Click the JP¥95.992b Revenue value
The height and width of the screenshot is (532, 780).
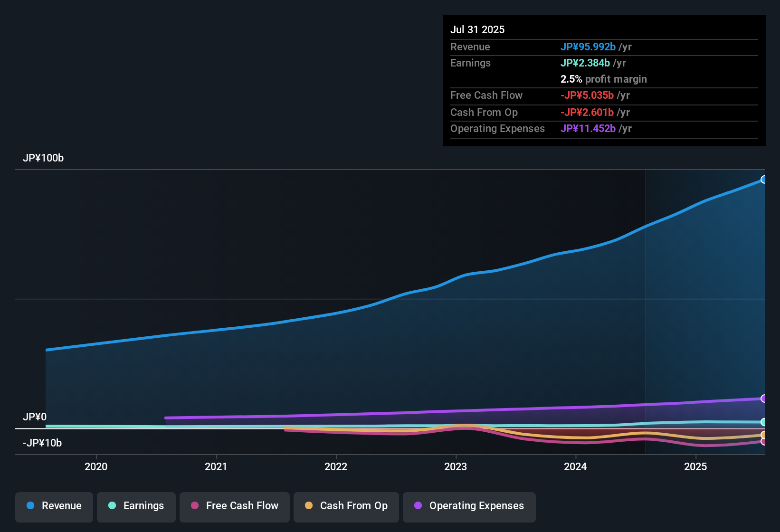(588, 47)
